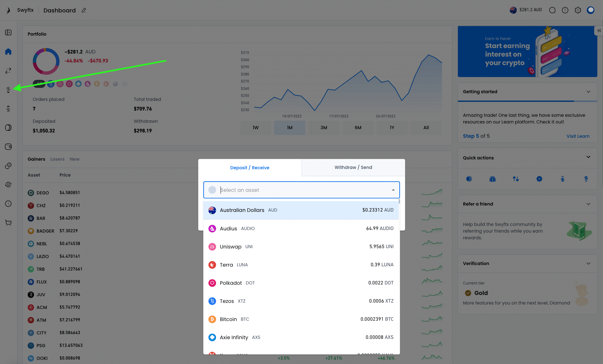Choose Audius AUDIO from asset list
The height and width of the screenshot is (364, 603).
(301, 228)
